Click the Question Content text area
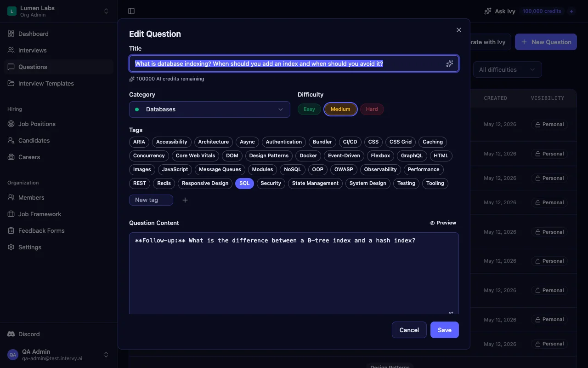The width and height of the screenshot is (588, 368). [294, 273]
